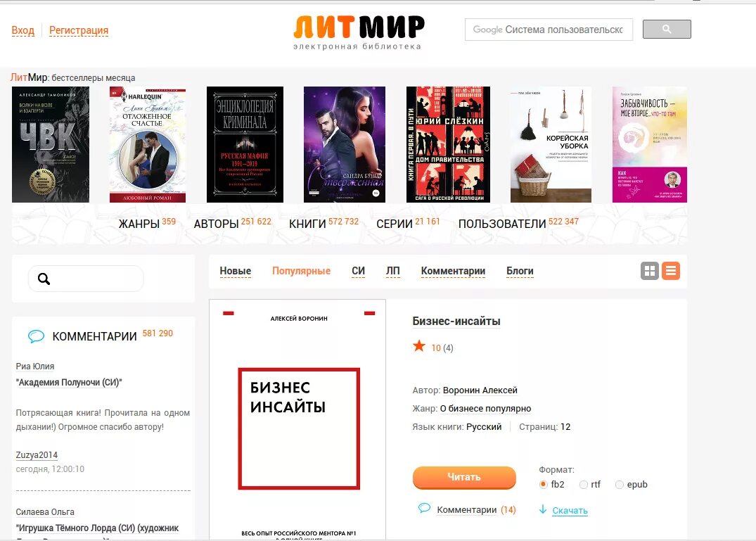This screenshot has width=756, height=541.
Task: Click the Читать button
Action: coord(464,478)
